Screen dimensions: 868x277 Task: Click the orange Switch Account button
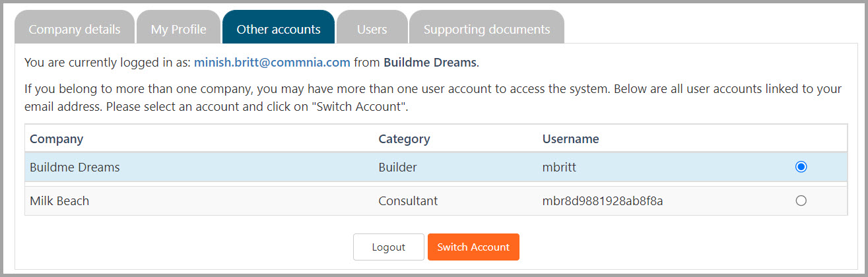click(473, 247)
